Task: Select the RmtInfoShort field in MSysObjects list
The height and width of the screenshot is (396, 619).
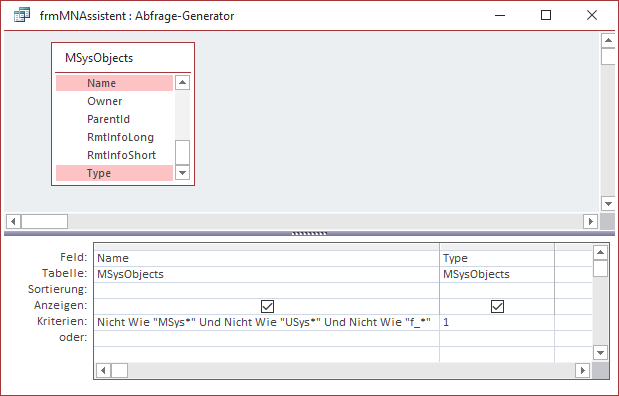Action: (x=114, y=155)
